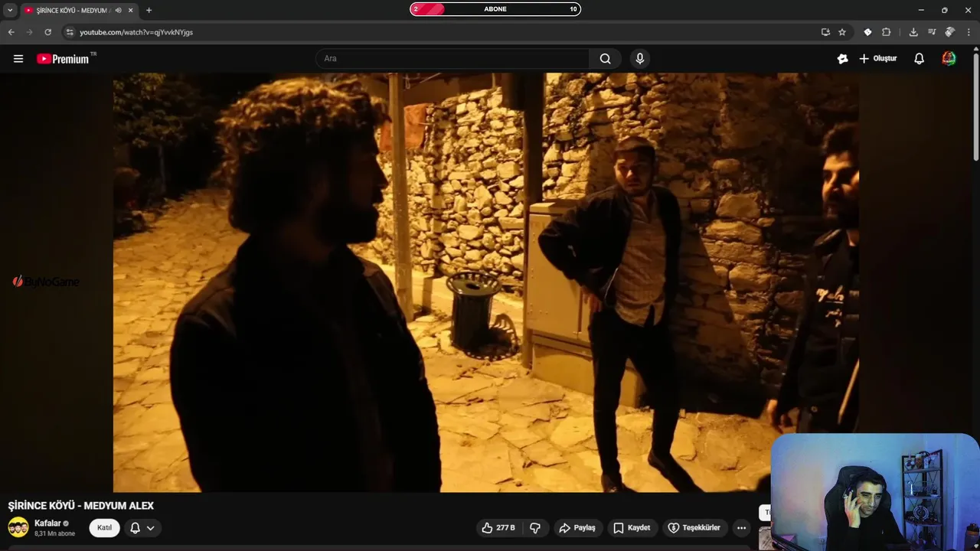Open 'Kafalar' channel name link
Image resolution: width=980 pixels, height=551 pixels.
pos(47,523)
